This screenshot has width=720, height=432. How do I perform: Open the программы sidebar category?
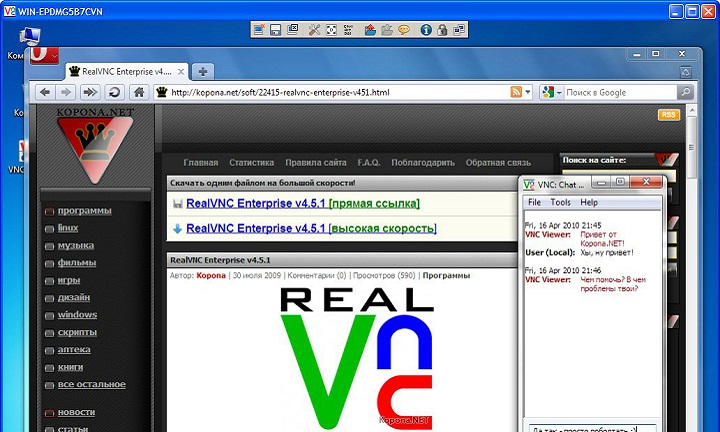(x=84, y=211)
